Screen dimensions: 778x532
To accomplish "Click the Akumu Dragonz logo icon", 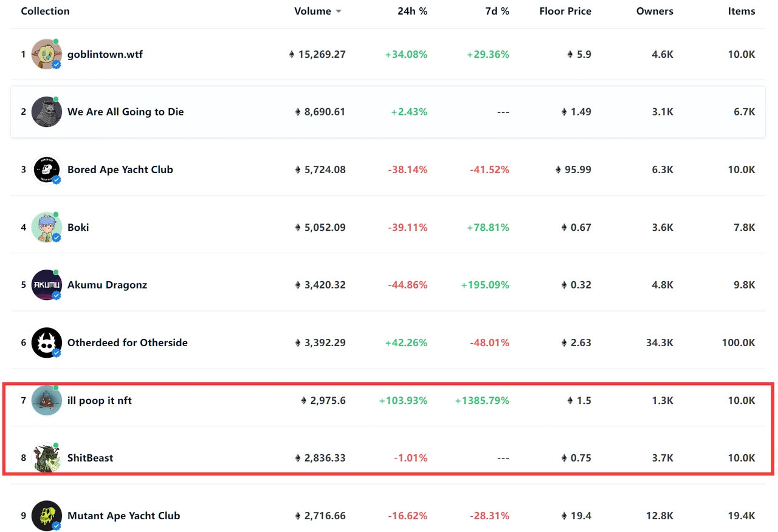I will [46, 285].
